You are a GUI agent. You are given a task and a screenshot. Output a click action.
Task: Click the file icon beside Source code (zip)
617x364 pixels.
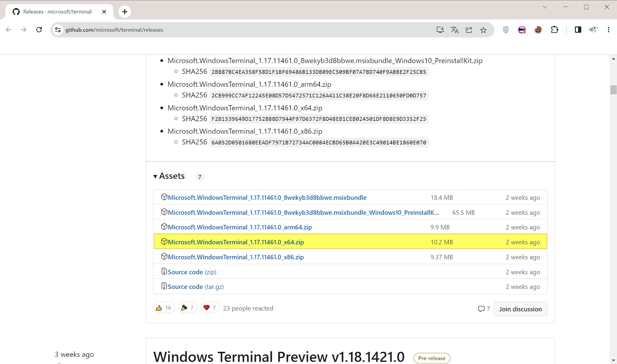[164, 271]
